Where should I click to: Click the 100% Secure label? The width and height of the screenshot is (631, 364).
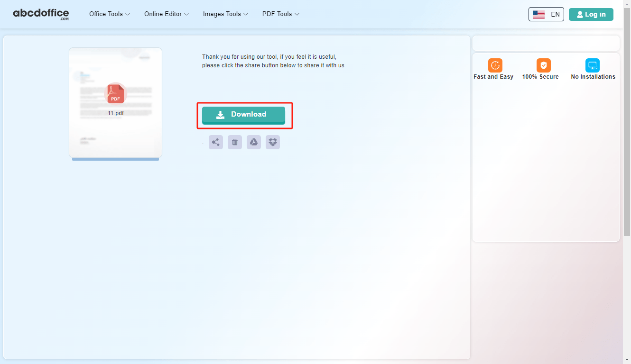[x=540, y=77]
